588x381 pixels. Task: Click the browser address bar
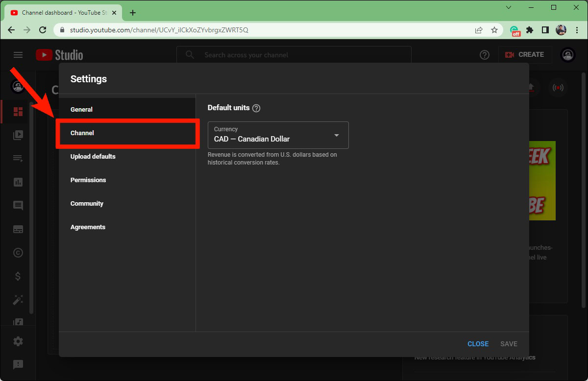tap(265, 30)
